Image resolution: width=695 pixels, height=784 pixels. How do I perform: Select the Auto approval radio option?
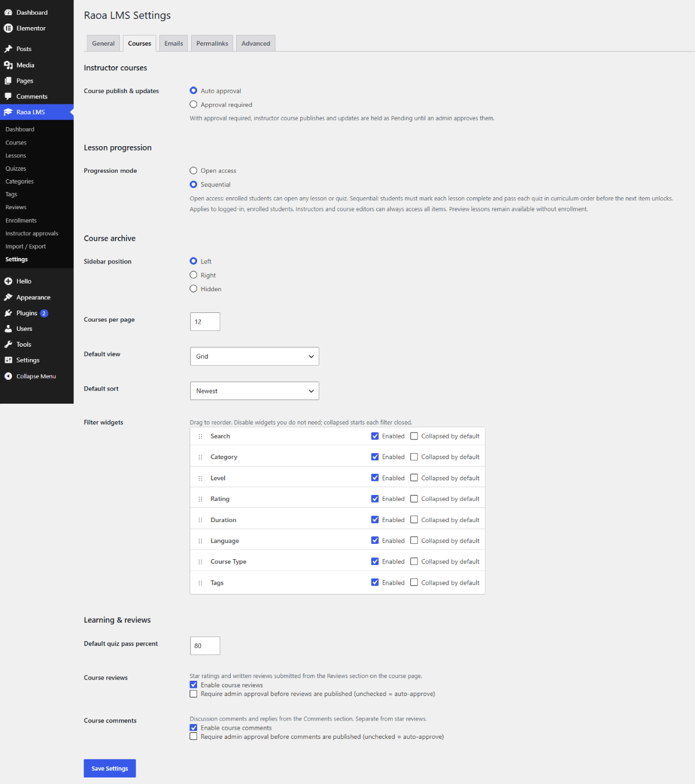193,90
